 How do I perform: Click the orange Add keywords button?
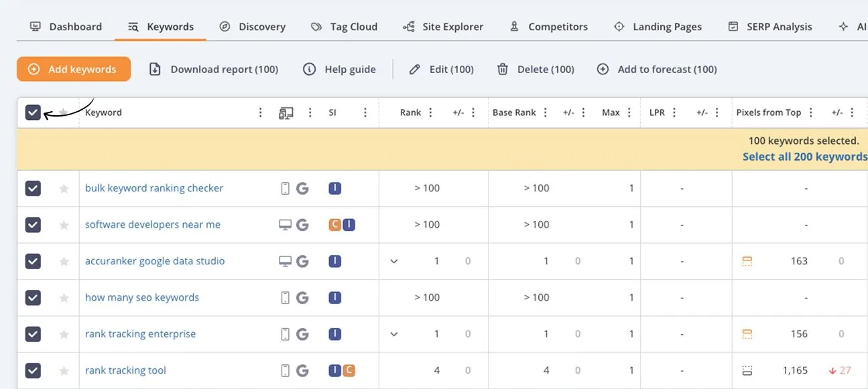(74, 70)
